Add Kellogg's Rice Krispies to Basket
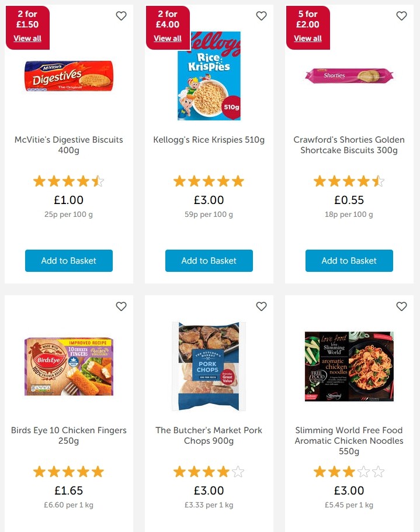Image resolution: width=420 pixels, height=532 pixels. tap(209, 261)
